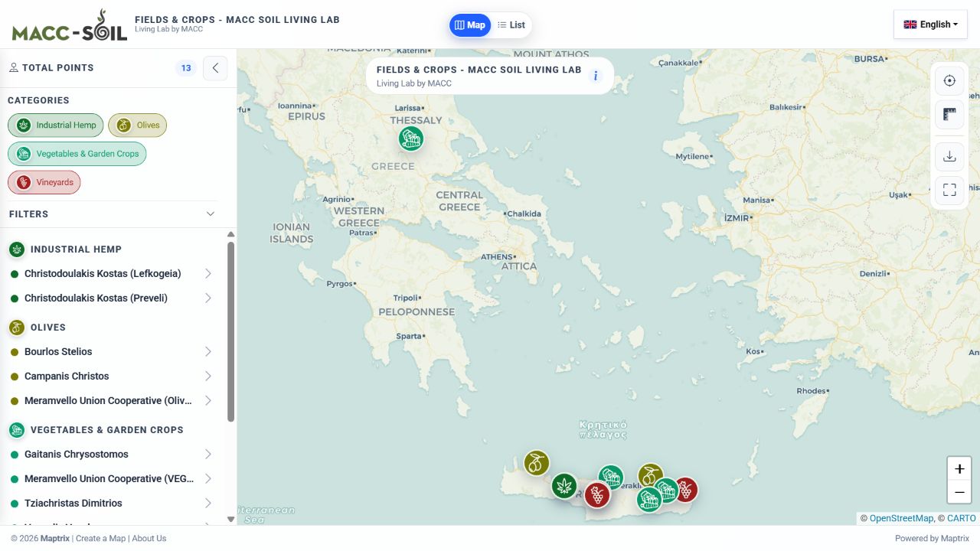Click the MACC-SOIL logo
Viewport: 980px width, 551px height.
(69, 25)
